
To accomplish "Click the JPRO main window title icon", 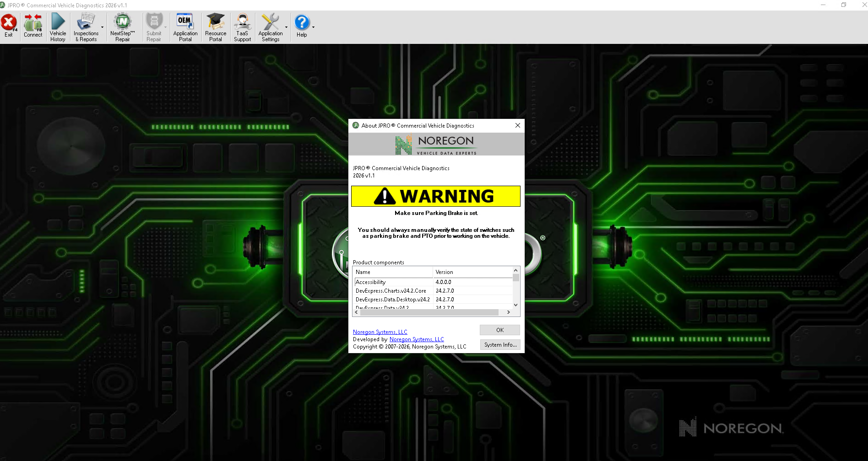I will tap(2, 5).
